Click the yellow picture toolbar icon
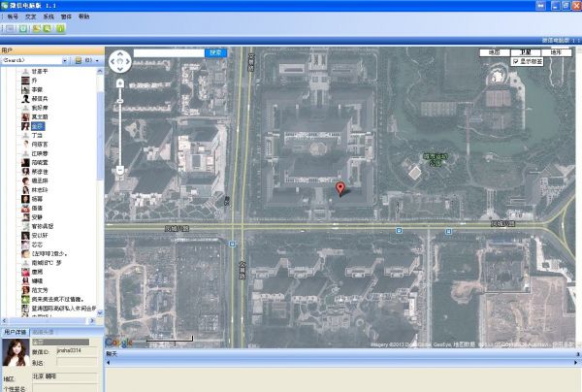Image resolution: width=582 pixels, height=392 pixels. (x=36, y=28)
